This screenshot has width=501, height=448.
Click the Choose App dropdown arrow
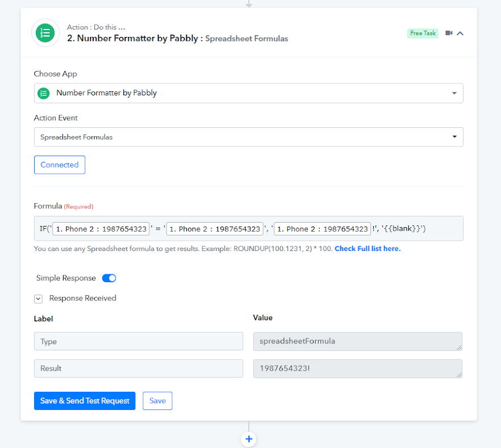454,93
